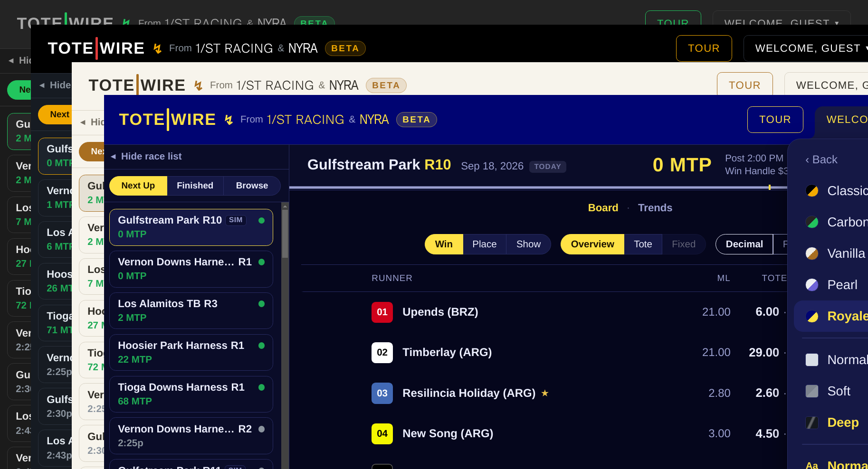Click the TOTE|WIRE logo in the cream window

[x=137, y=85]
